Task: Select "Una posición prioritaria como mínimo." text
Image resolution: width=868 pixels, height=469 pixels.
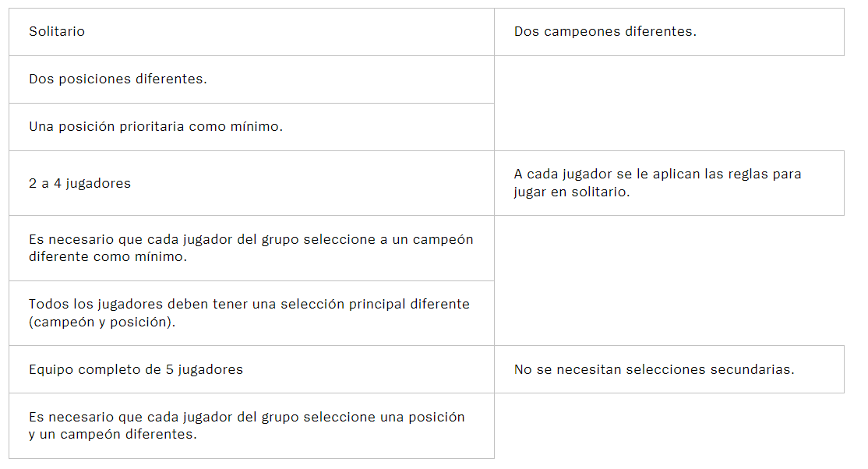Action: pos(156,127)
